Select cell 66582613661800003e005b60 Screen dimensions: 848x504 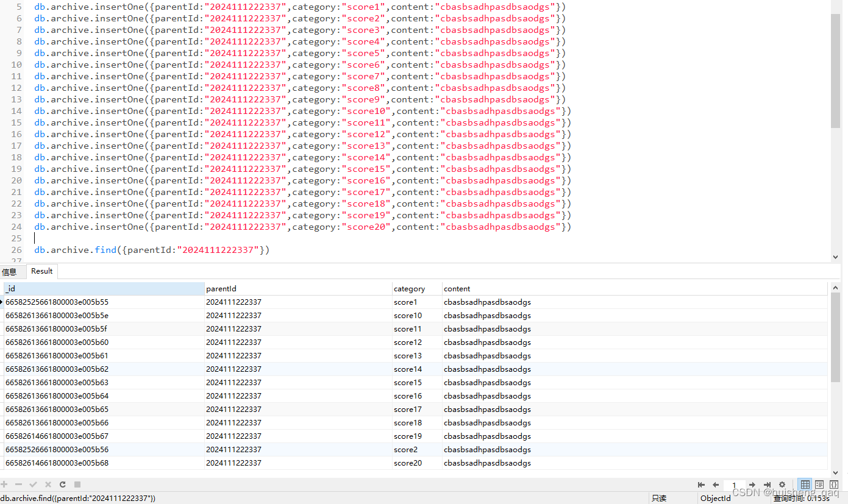(x=104, y=343)
